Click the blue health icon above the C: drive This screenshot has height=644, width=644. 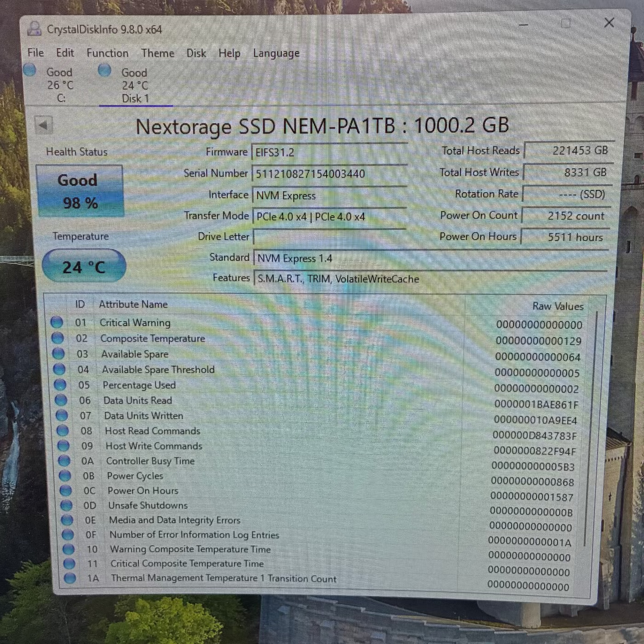(30, 70)
